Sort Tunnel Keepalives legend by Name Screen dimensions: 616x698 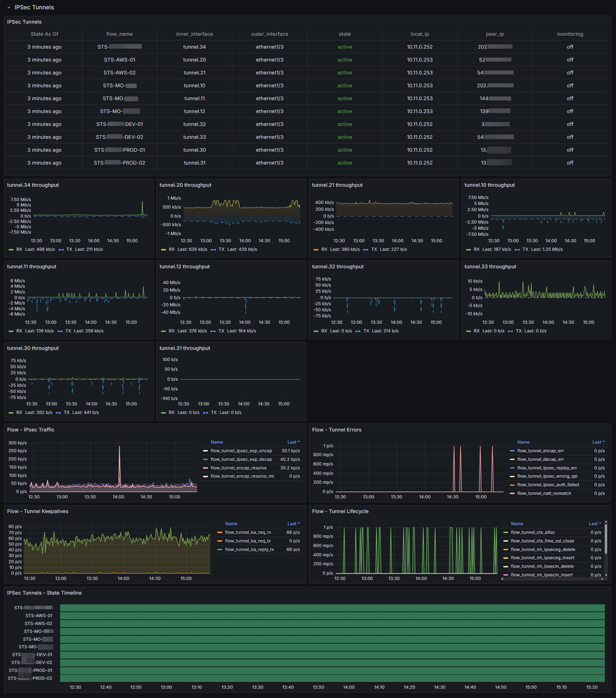pos(231,524)
